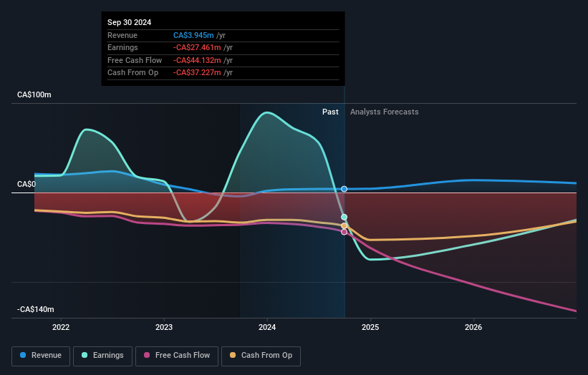This screenshot has width=588, height=375.
Task: Select the teal Earnings data point marker
Action: click(344, 217)
